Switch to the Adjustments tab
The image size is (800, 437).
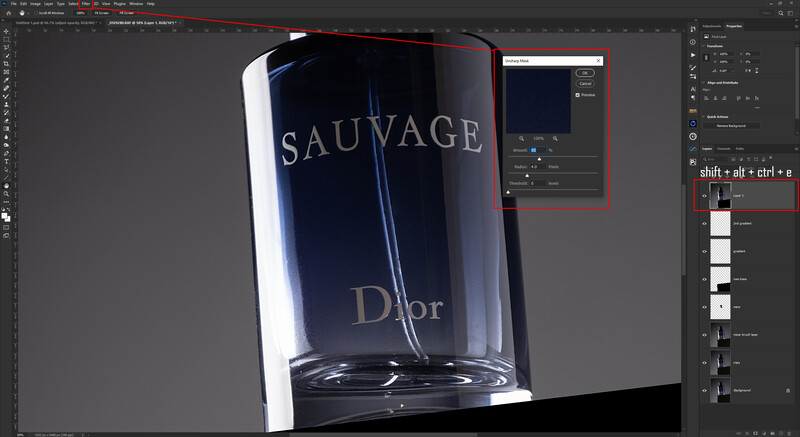[x=711, y=26]
